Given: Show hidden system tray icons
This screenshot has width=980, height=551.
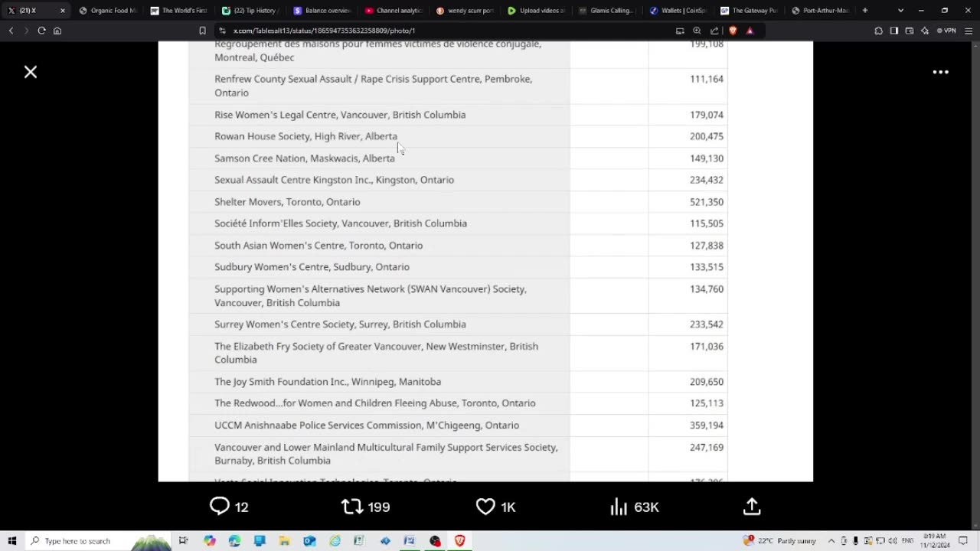Looking at the screenshot, I should click(831, 541).
